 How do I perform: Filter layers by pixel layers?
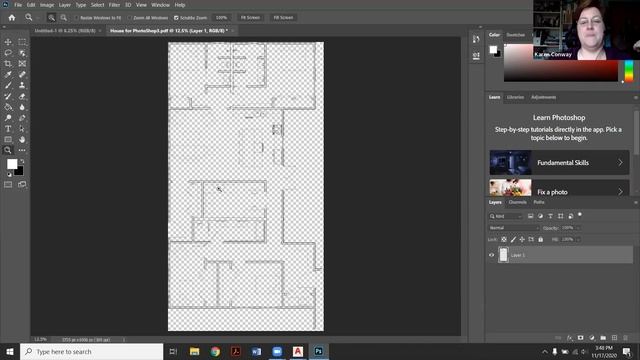pyautogui.click(x=530, y=216)
